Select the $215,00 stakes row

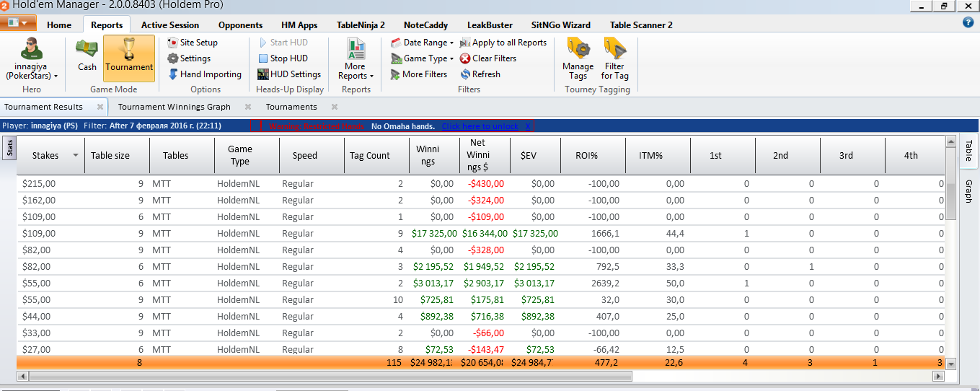click(480, 183)
